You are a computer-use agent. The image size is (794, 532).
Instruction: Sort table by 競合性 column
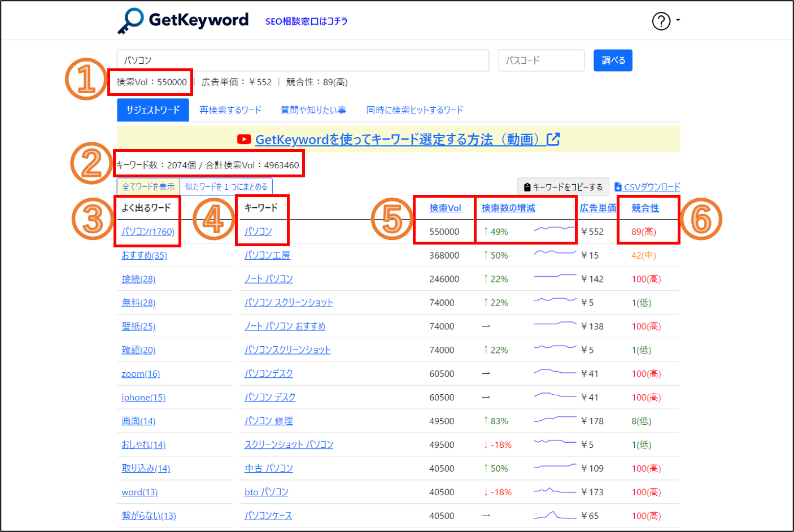(x=645, y=208)
